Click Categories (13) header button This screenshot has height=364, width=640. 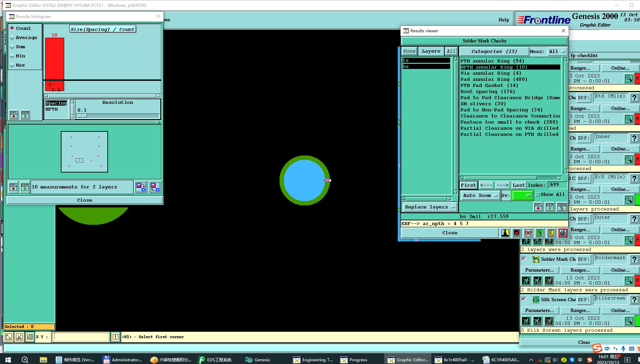pyautogui.click(x=494, y=51)
